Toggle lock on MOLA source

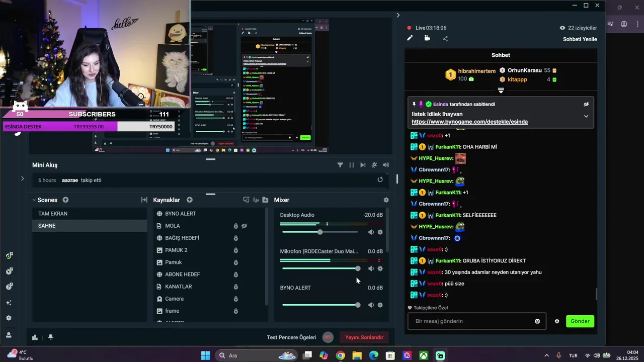(x=235, y=226)
